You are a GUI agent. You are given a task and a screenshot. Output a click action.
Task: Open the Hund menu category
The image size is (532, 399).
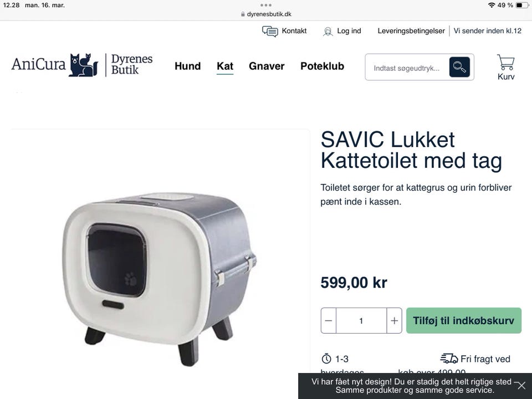[x=188, y=66]
